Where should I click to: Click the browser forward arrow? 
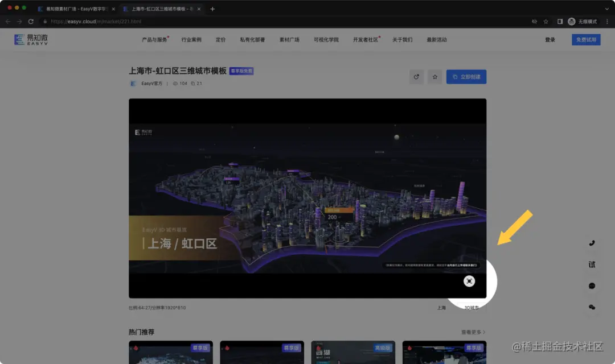pyautogui.click(x=19, y=21)
